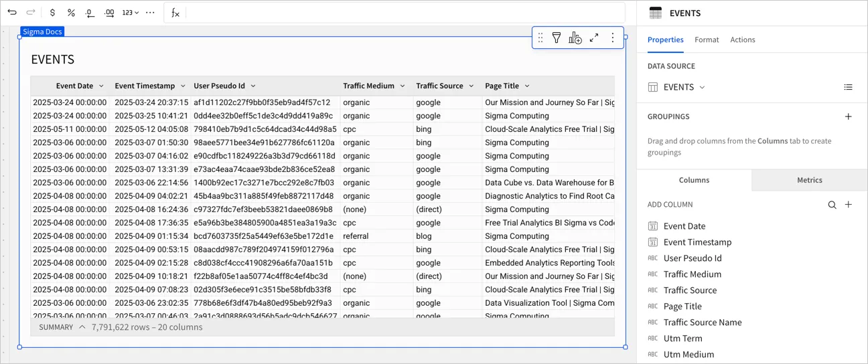Open Traffic Source column header dropdown
The image size is (868, 364).
click(x=472, y=86)
